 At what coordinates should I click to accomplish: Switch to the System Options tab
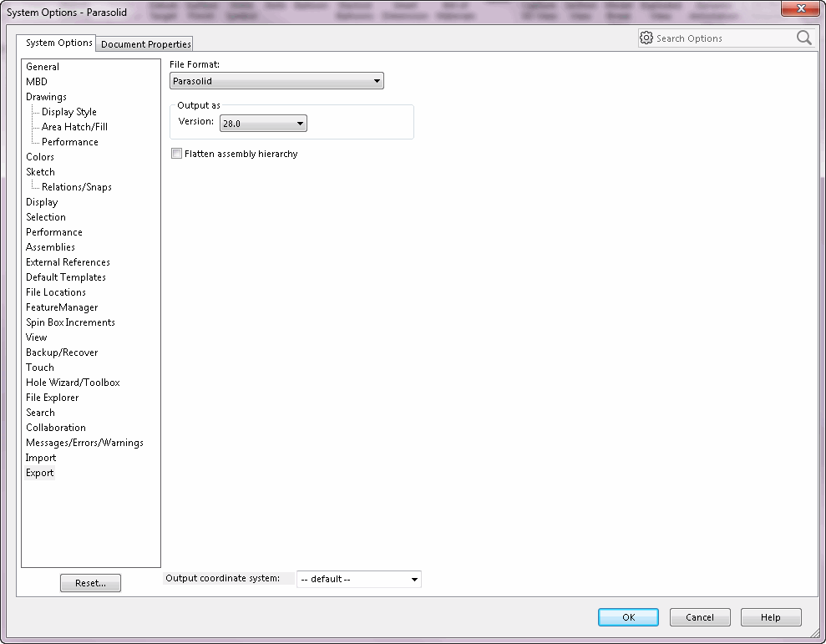[x=56, y=43]
